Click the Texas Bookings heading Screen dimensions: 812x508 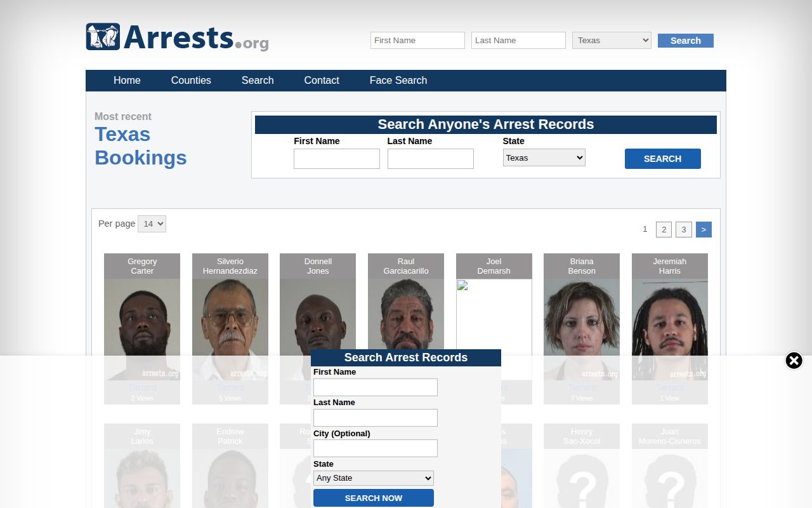click(141, 146)
